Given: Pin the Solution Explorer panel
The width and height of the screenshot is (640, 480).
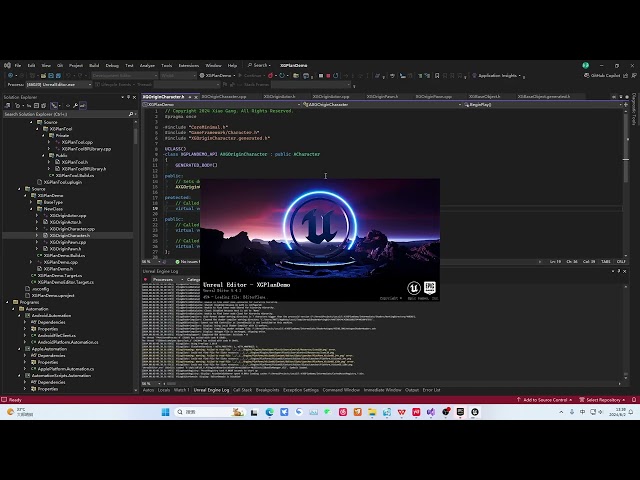Looking at the screenshot, I should [x=128, y=97].
